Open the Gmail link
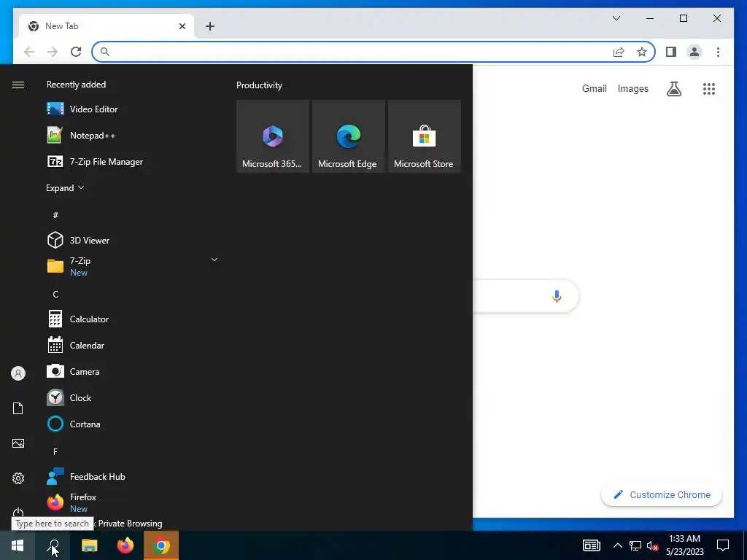Viewport: 747px width, 560px height. (x=594, y=88)
